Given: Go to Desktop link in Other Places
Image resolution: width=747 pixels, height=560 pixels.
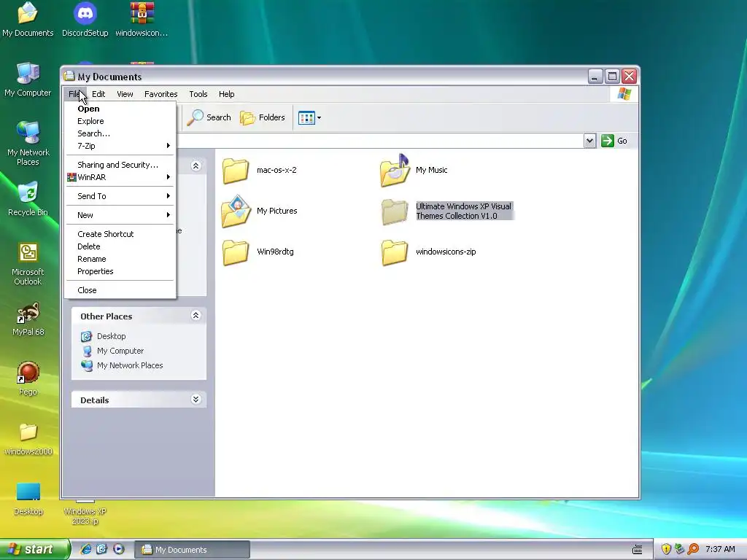Looking at the screenshot, I should pos(111,336).
